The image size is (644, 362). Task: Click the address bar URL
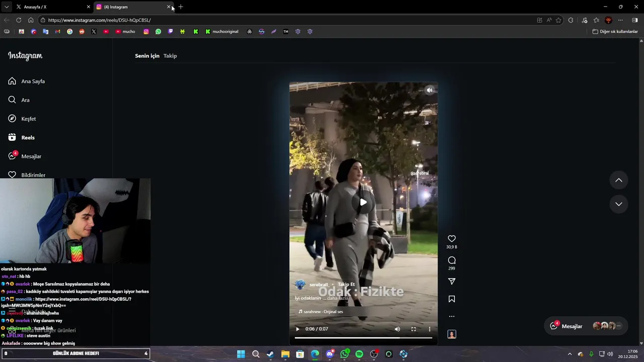coord(100,20)
